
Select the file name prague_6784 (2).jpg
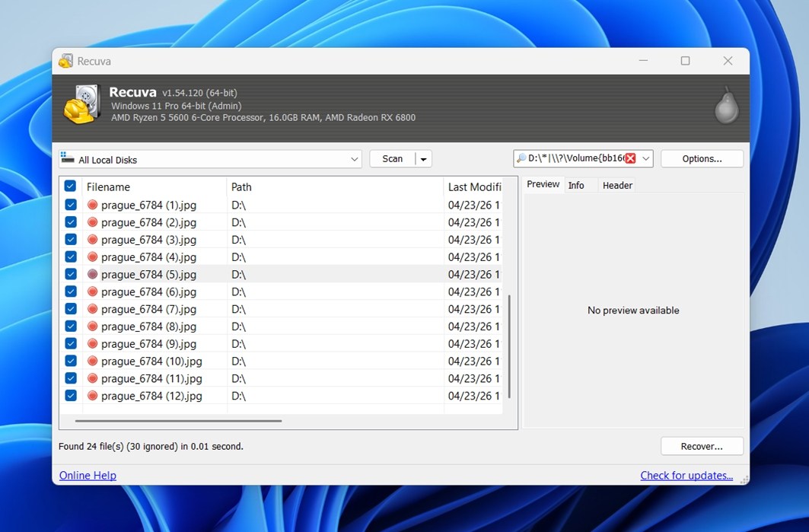(x=148, y=222)
